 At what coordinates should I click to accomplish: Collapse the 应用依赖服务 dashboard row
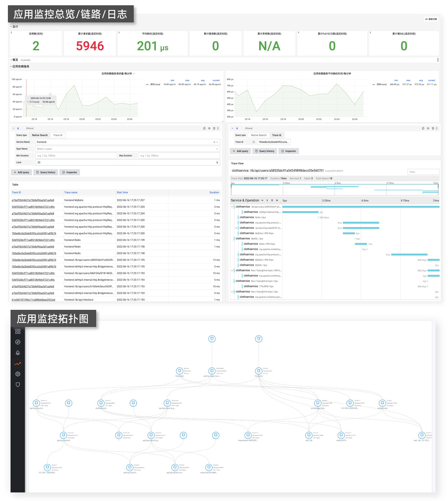coord(20,67)
